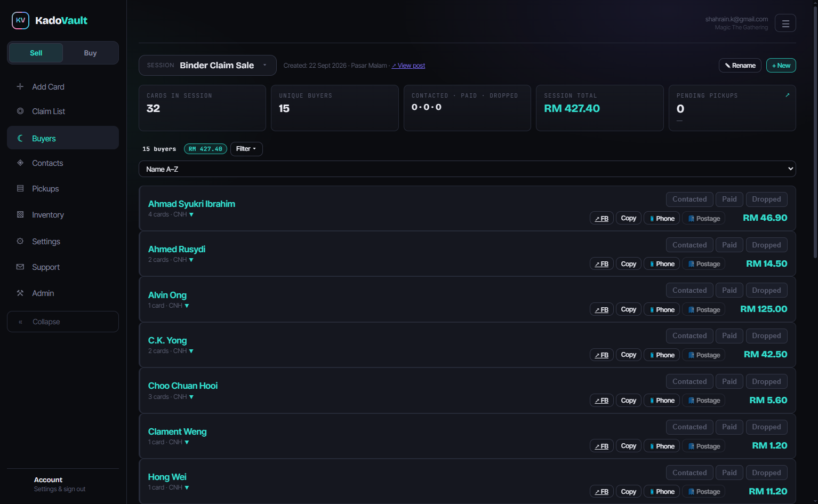Click the Unique Buyers 15 card
Viewport: 818px width, 504px height.
coord(335,108)
